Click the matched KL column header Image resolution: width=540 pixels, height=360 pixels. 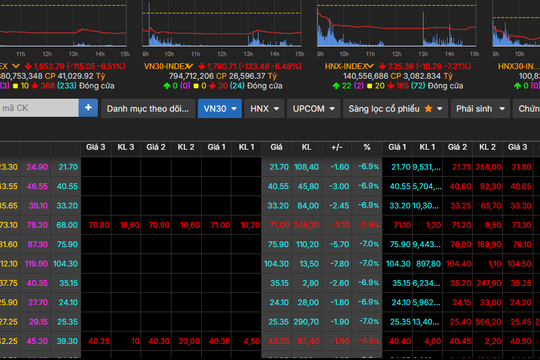pos(307,147)
